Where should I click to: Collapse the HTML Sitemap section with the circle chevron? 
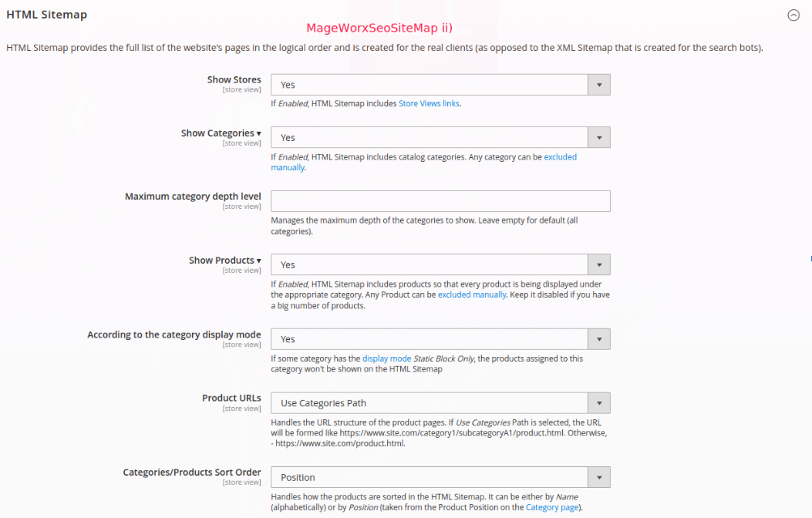[793, 15]
